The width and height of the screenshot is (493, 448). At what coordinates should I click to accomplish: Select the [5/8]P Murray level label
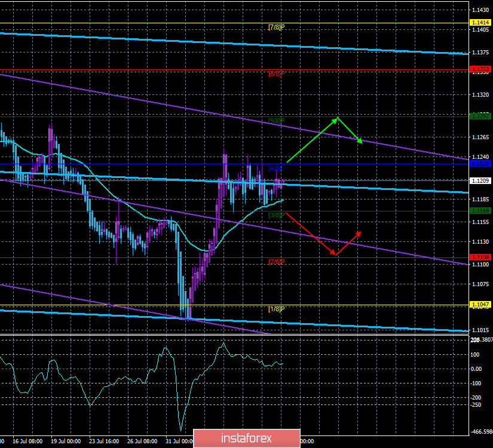276,121
